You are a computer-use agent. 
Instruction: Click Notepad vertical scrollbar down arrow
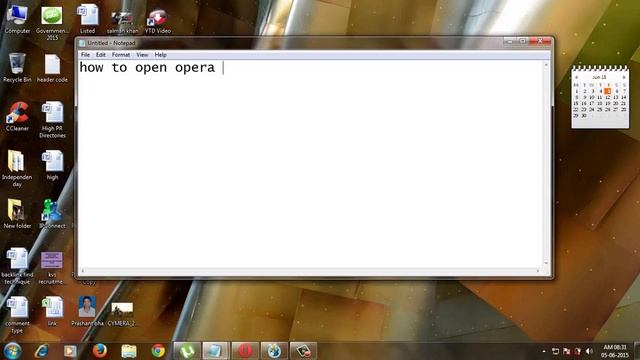point(546,263)
